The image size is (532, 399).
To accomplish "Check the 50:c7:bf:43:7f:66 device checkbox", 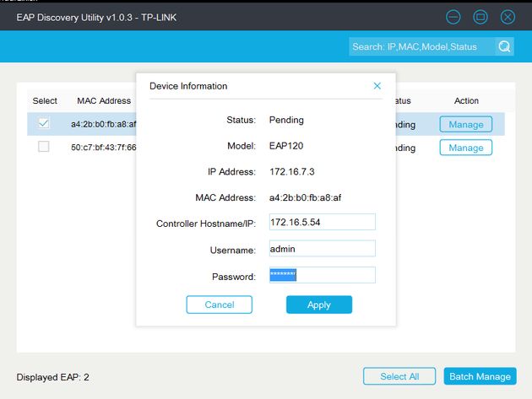I will click(43, 147).
